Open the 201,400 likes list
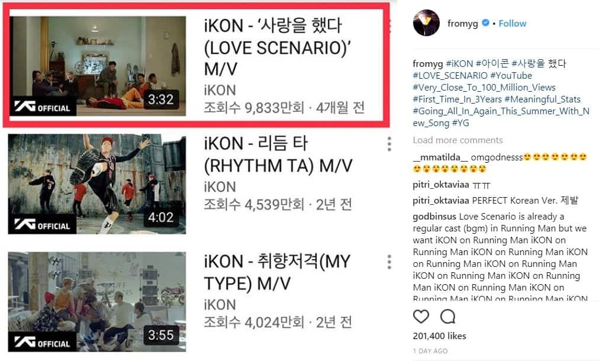599x364 pixels. click(x=439, y=336)
